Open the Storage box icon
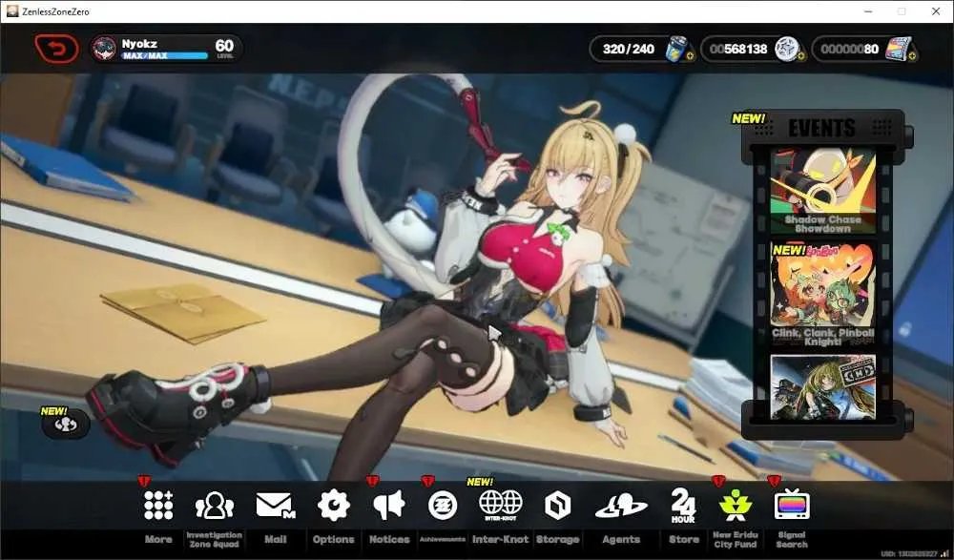 click(557, 506)
